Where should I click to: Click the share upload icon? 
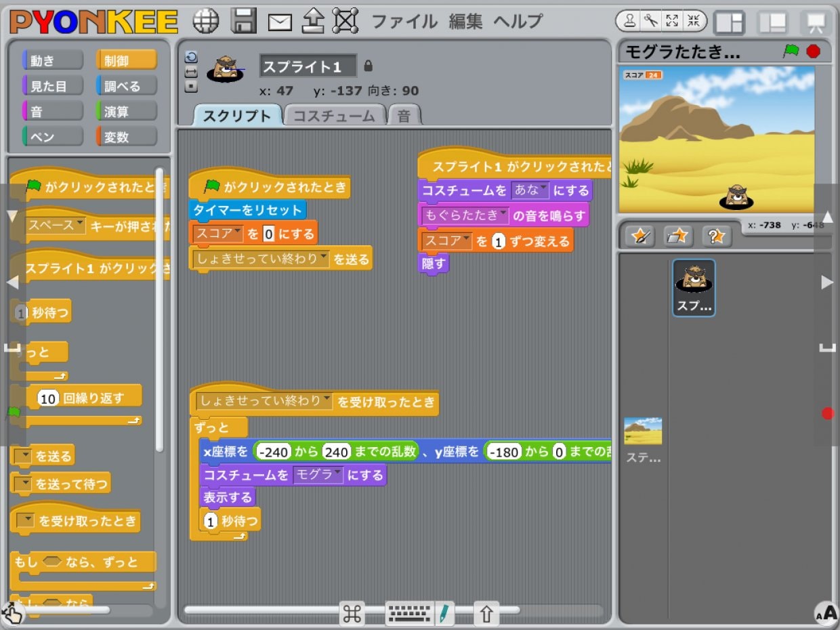coord(313,22)
